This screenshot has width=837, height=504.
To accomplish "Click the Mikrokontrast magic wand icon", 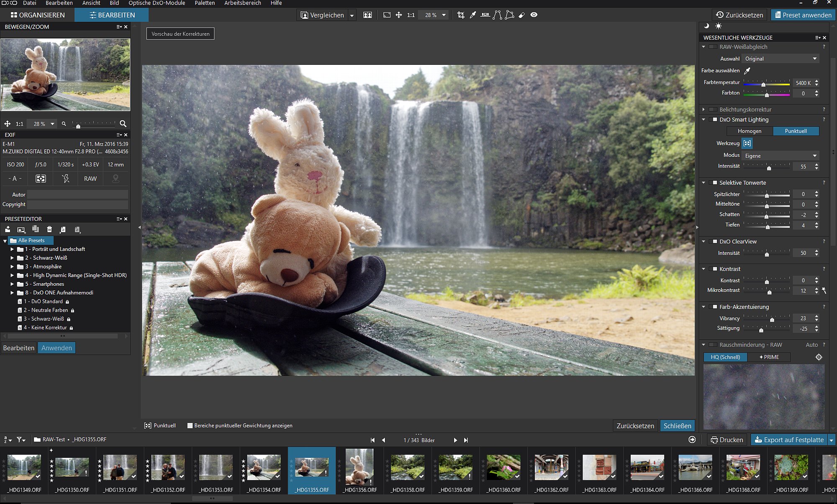I will 824,290.
